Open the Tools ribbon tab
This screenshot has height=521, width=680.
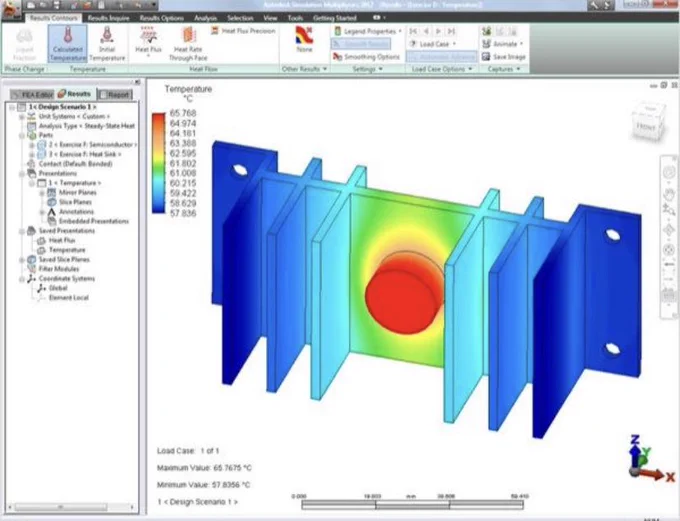click(x=295, y=18)
